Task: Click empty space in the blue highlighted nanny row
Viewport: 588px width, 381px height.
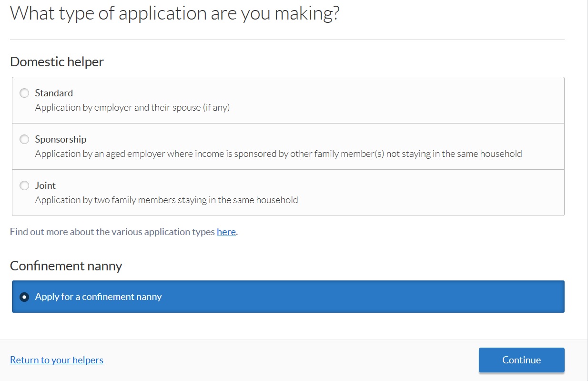Action: 362,297
